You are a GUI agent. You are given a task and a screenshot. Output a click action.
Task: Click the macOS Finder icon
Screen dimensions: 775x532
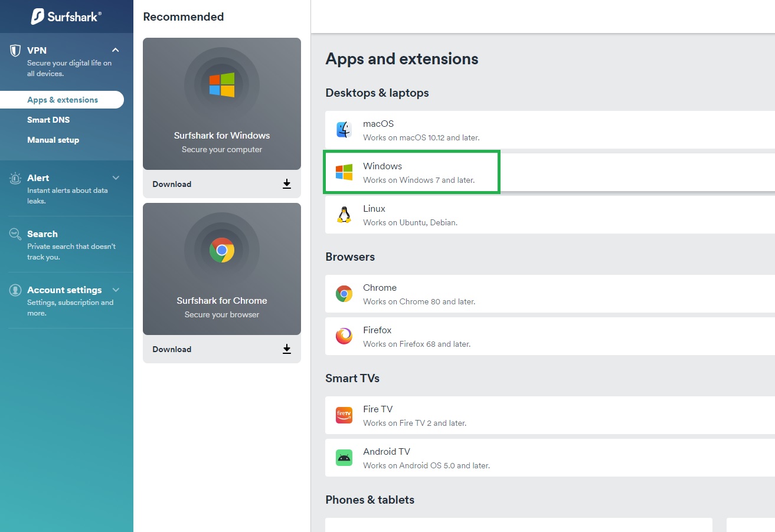pyautogui.click(x=344, y=130)
